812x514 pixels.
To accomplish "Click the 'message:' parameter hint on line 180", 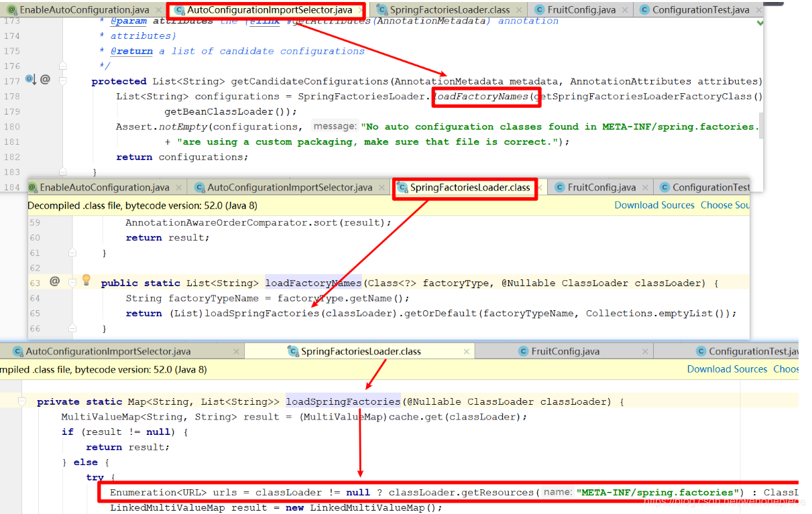I will pos(334,126).
